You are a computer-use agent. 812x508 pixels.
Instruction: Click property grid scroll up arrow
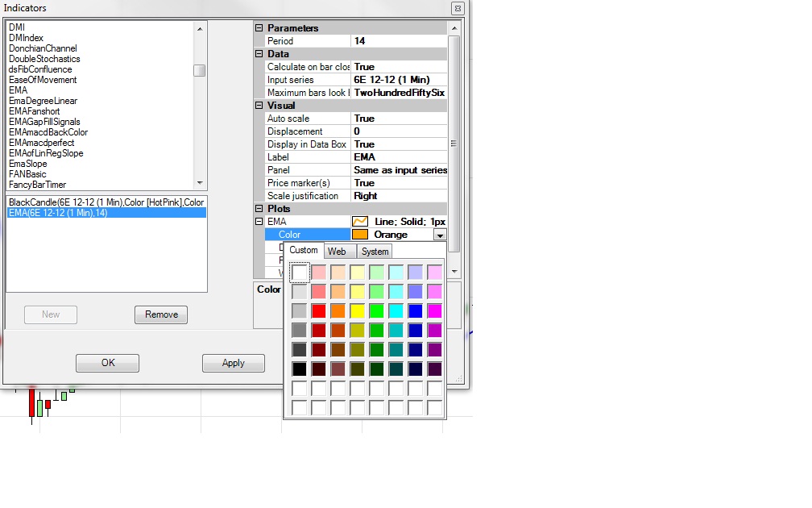[454, 28]
